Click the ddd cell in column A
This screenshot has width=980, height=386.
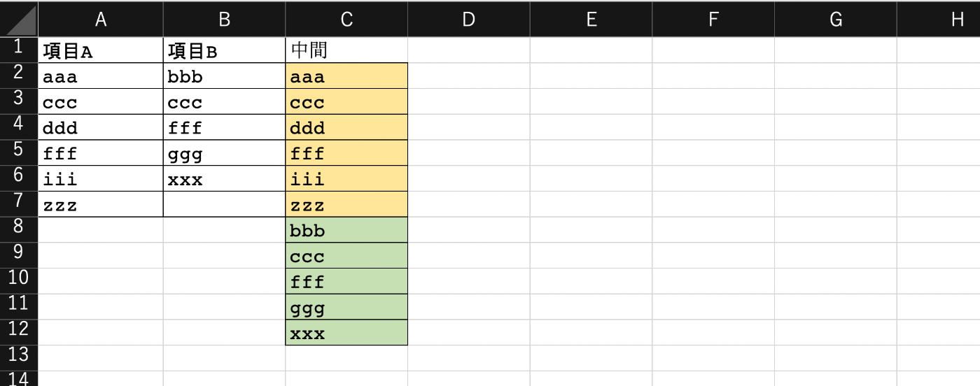pyautogui.click(x=101, y=127)
